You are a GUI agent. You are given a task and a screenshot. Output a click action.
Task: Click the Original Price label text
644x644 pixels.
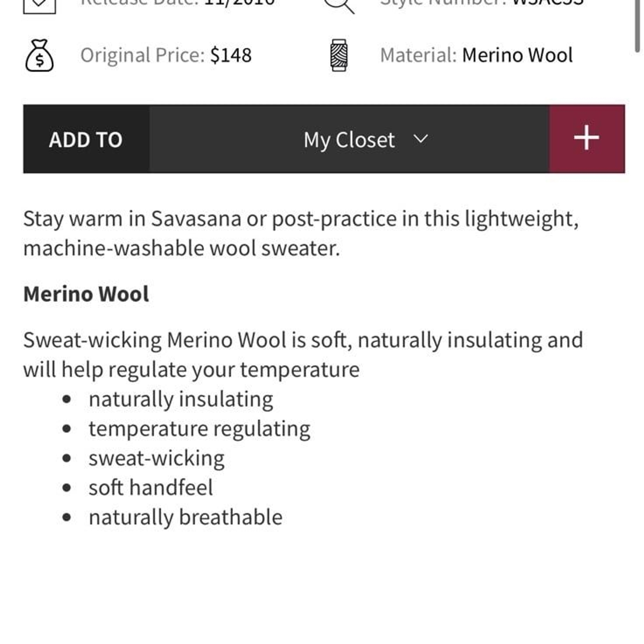tap(143, 56)
